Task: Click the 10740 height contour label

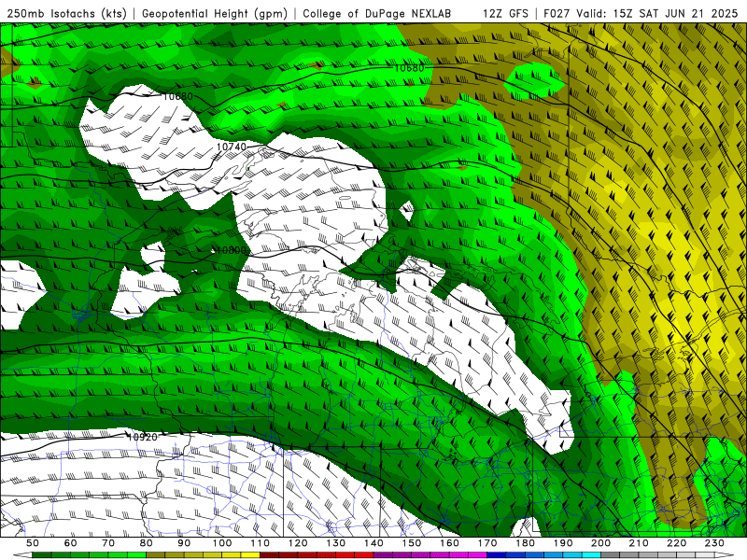Action: click(231, 147)
